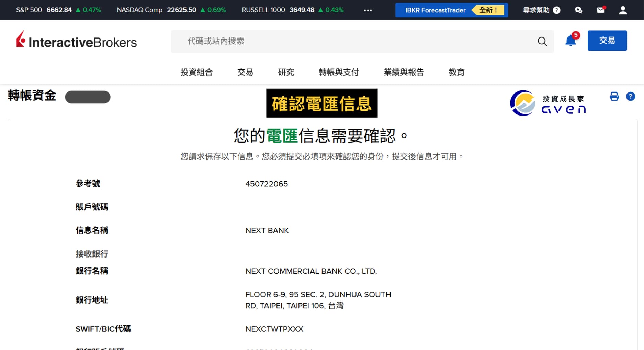644x350 pixels.
Task: Expand the 研究 menu
Action: pos(286,72)
